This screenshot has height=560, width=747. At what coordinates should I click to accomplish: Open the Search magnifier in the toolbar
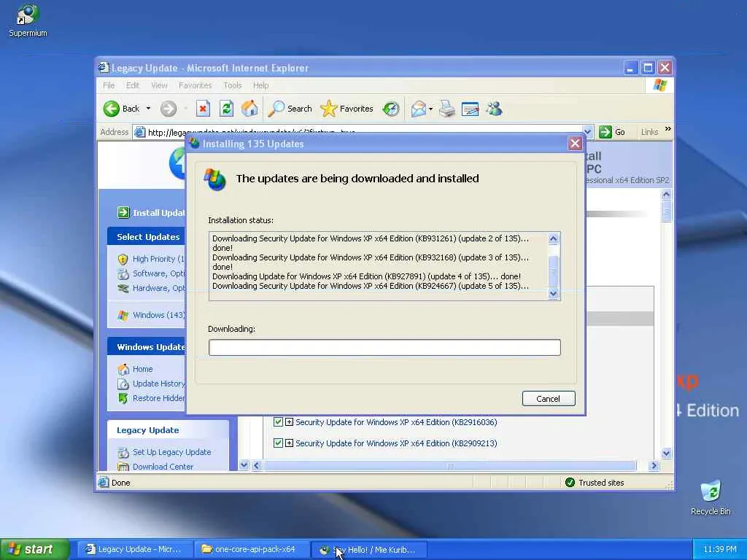[290, 109]
